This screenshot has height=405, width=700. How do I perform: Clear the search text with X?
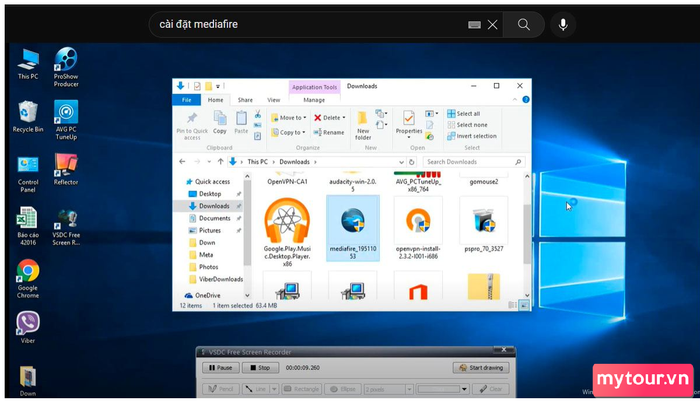click(x=492, y=25)
